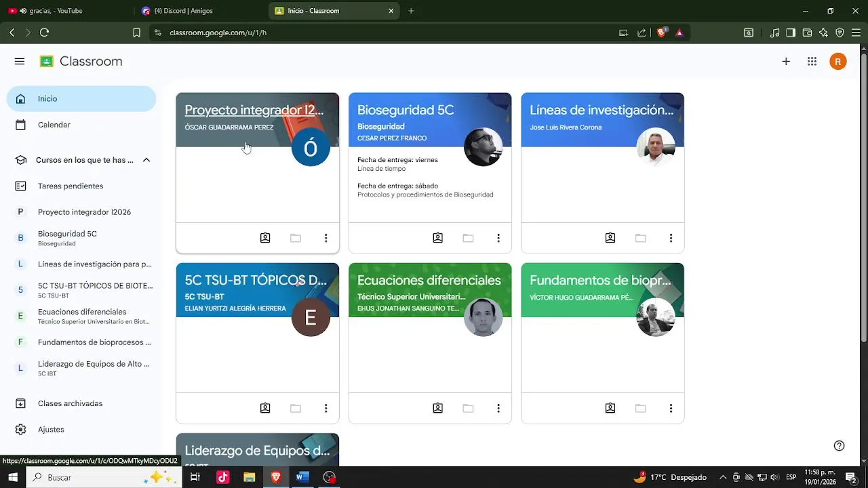The image size is (868, 488).
Task: Open three-dot menu on Líneas de investigación card
Action: tap(671, 238)
